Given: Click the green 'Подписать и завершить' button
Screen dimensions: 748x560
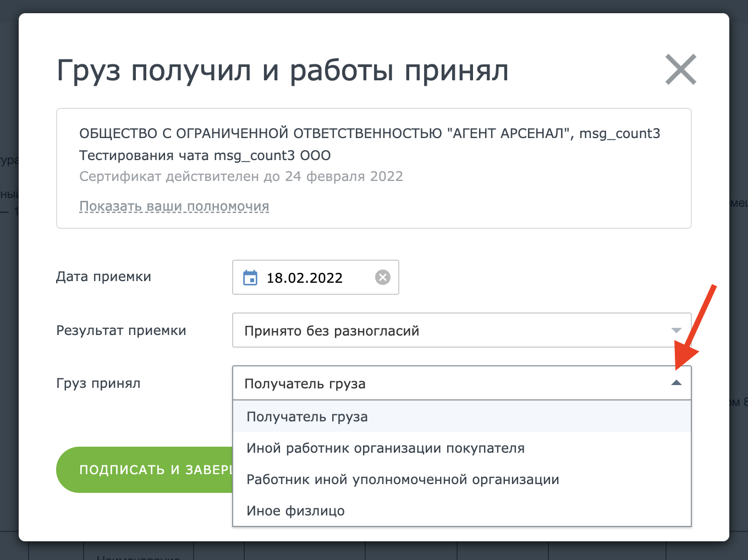Looking at the screenshot, I should pyautogui.click(x=145, y=470).
